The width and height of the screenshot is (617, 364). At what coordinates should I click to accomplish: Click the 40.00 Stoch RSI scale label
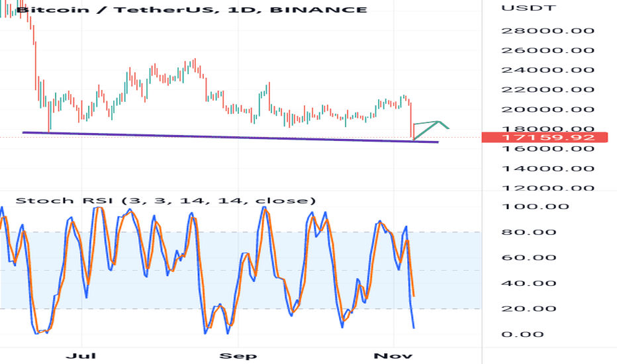529,283
